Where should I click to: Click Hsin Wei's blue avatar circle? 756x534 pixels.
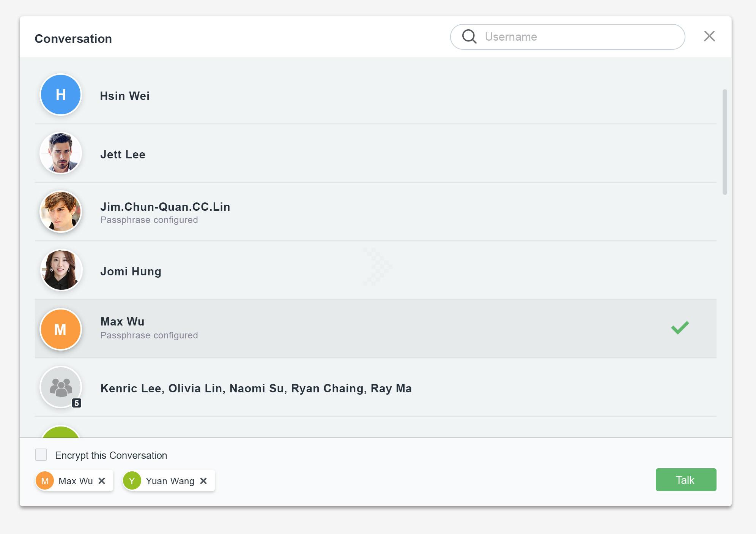pyautogui.click(x=61, y=95)
